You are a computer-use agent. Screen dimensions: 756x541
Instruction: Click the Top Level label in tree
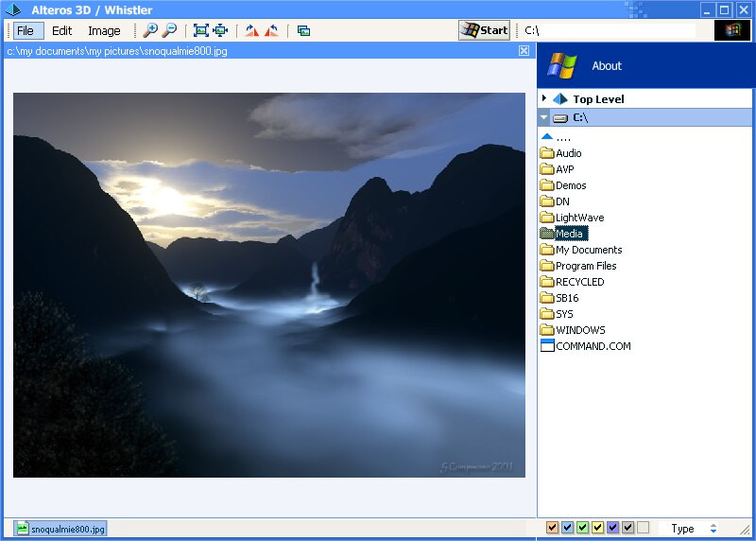[x=598, y=99]
